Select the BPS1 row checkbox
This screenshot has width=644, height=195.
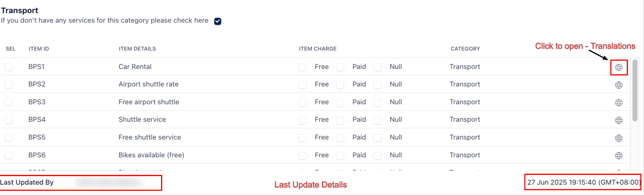pos(8,67)
